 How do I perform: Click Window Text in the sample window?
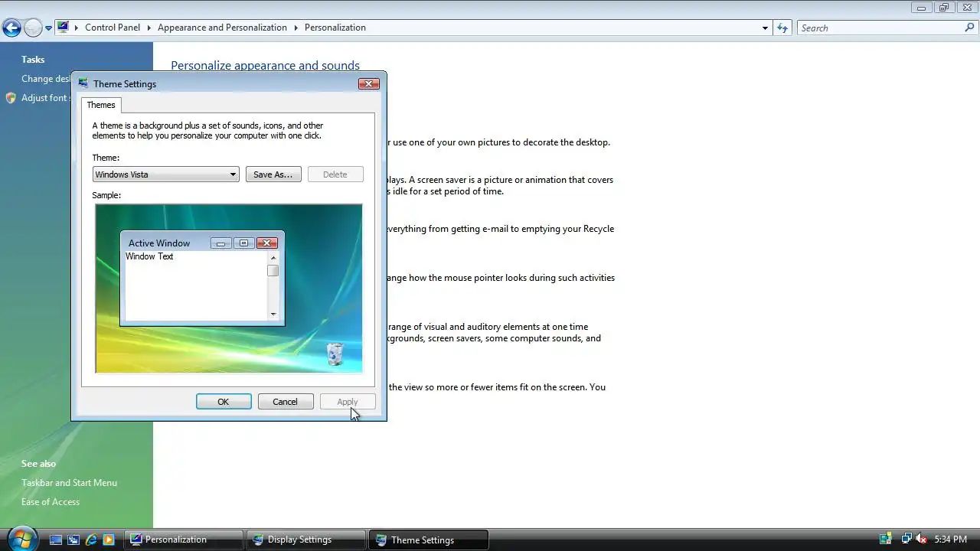coord(149,256)
